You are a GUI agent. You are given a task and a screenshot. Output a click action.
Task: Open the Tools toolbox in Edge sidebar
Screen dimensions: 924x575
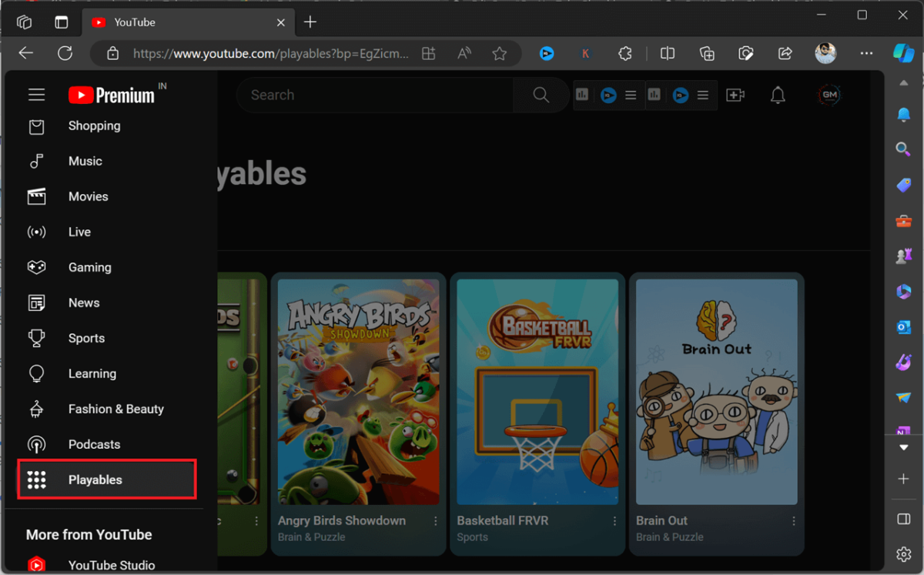(x=903, y=221)
